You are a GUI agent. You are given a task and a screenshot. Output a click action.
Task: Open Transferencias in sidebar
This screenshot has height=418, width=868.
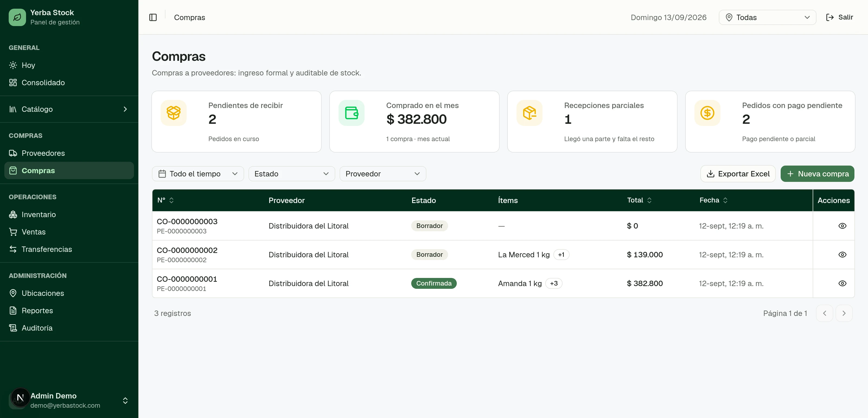click(69, 249)
